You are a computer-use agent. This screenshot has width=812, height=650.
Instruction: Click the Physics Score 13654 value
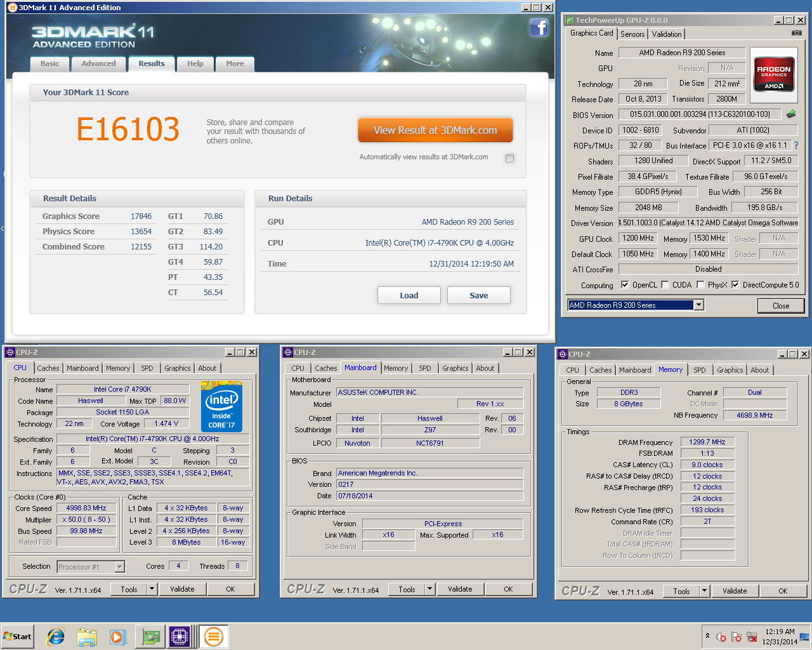click(x=141, y=232)
